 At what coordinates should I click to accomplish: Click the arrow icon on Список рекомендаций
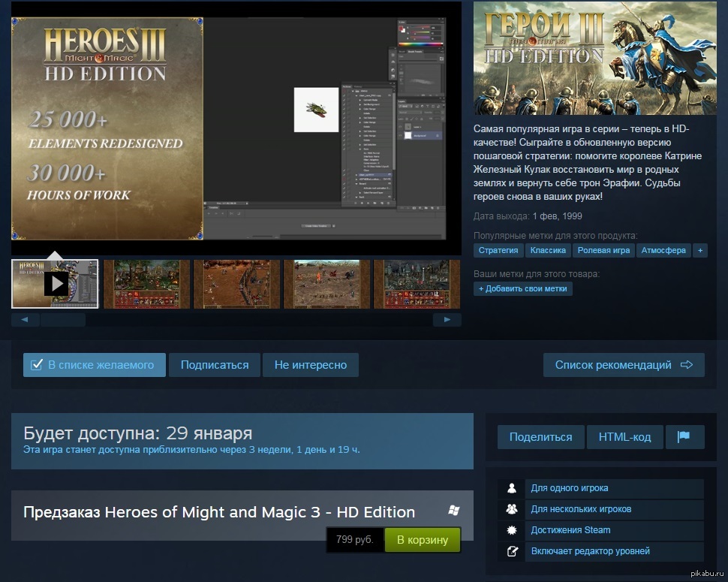687,365
